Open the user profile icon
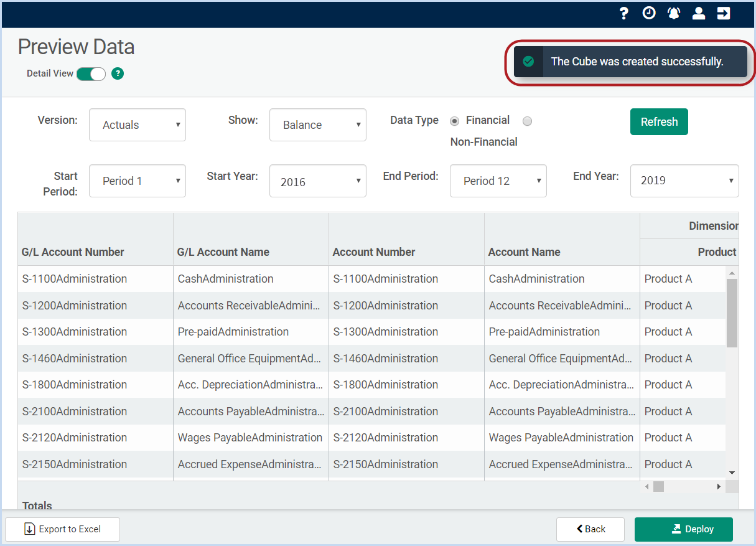 click(x=699, y=13)
